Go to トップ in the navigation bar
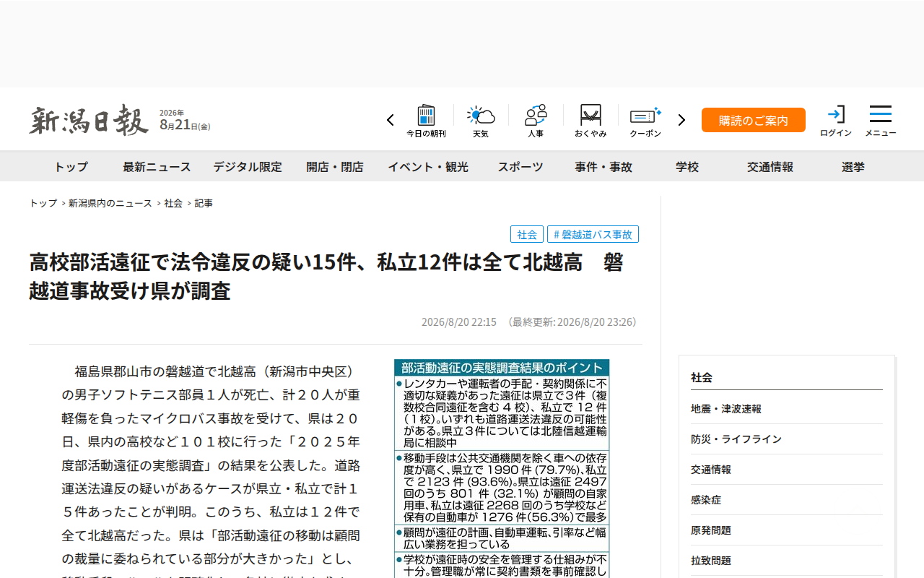The image size is (924, 578). click(x=71, y=167)
